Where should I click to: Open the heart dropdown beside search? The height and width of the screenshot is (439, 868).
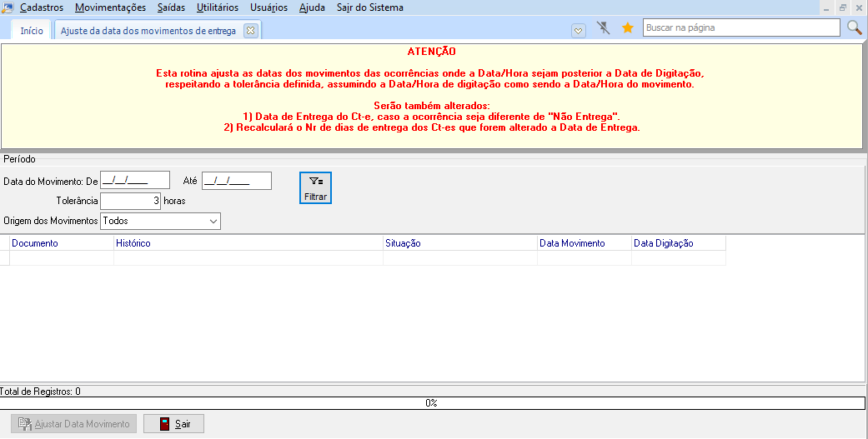tap(578, 31)
